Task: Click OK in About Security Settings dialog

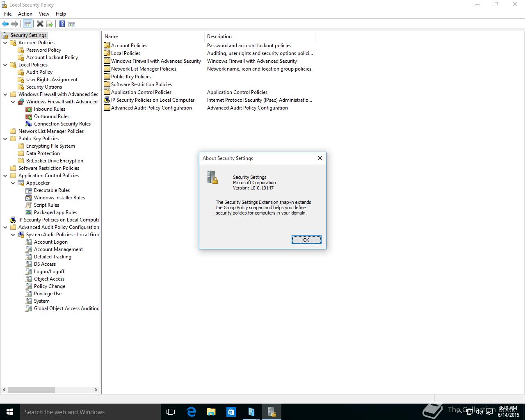Action: (306, 240)
